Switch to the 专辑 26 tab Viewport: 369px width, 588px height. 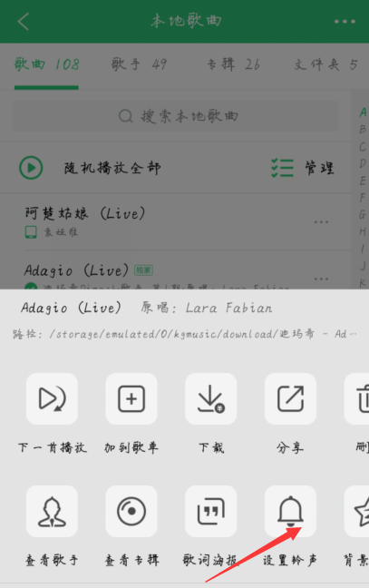pos(233,64)
